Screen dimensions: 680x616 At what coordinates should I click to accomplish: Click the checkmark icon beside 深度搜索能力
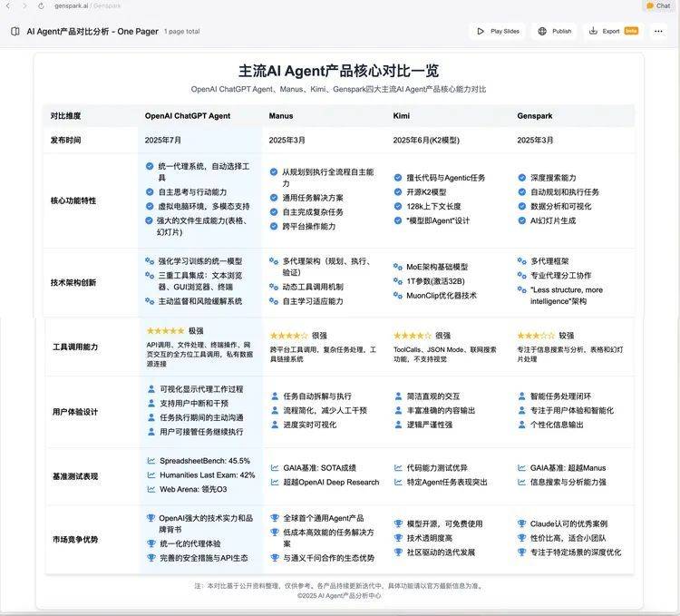tap(522, 178)
